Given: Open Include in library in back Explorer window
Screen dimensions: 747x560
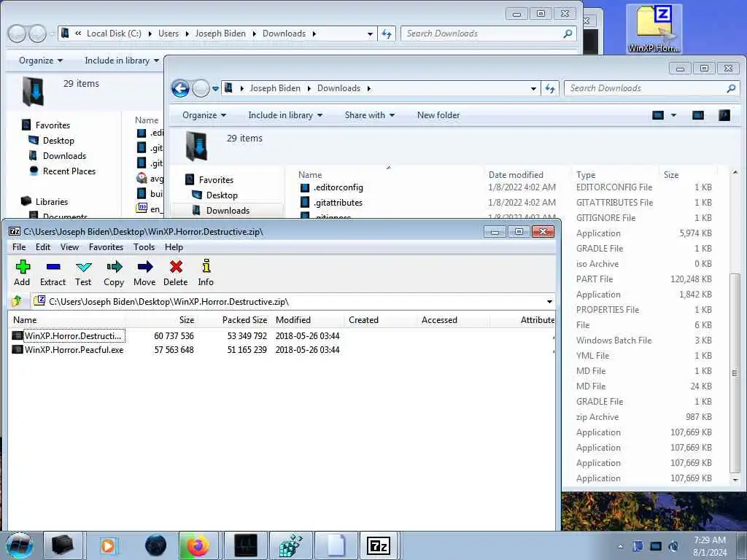Looking at the screenshot, I should [122, 61].
